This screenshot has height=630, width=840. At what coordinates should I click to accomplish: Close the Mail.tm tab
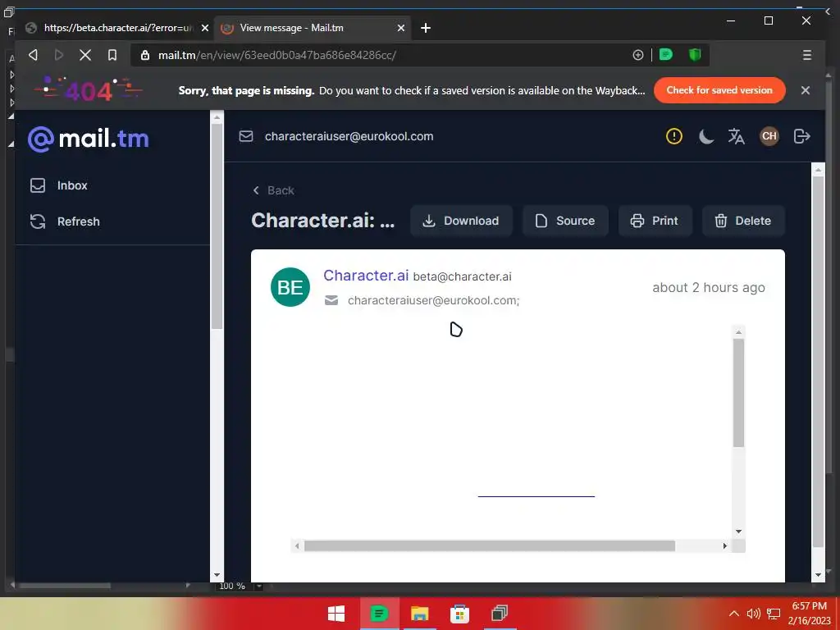tap(400, 28)
